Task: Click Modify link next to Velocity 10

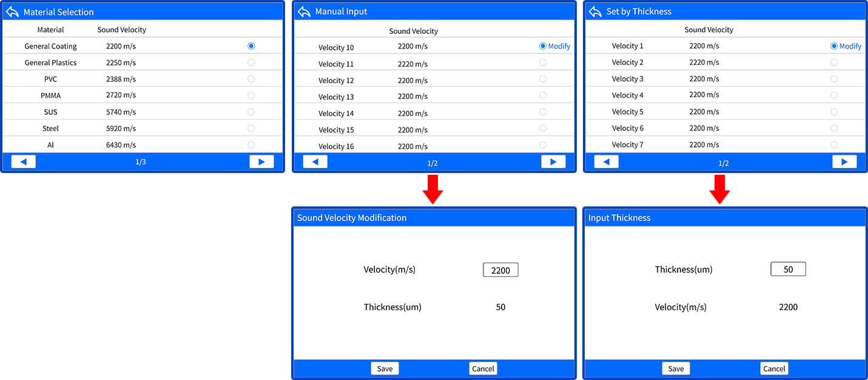Action: pyautogui.click(x=559, y=46)
